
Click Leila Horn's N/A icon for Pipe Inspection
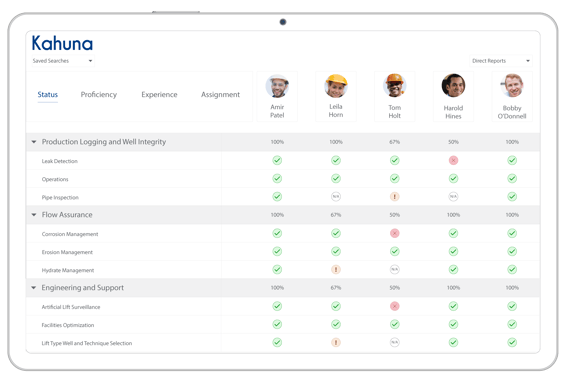(336, 197)
